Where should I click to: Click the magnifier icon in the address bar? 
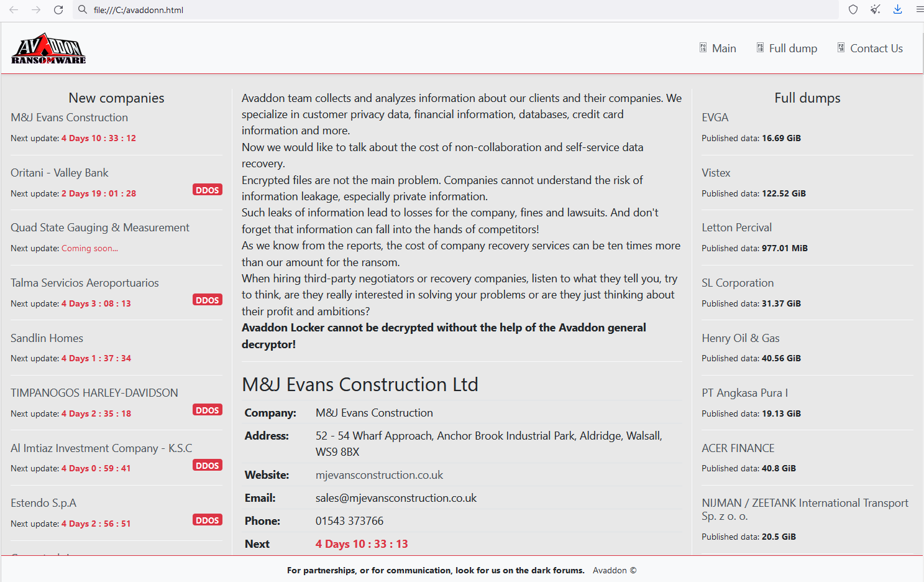click(x=83, y=10)
